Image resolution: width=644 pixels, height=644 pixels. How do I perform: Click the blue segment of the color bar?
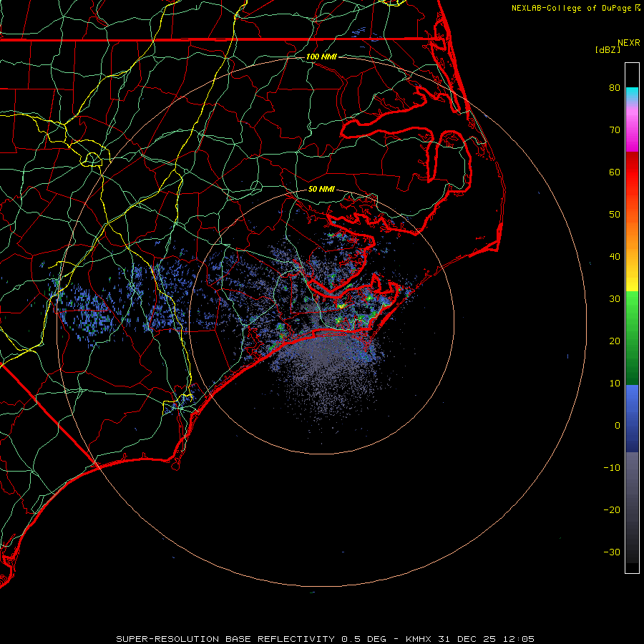point(632,418)
